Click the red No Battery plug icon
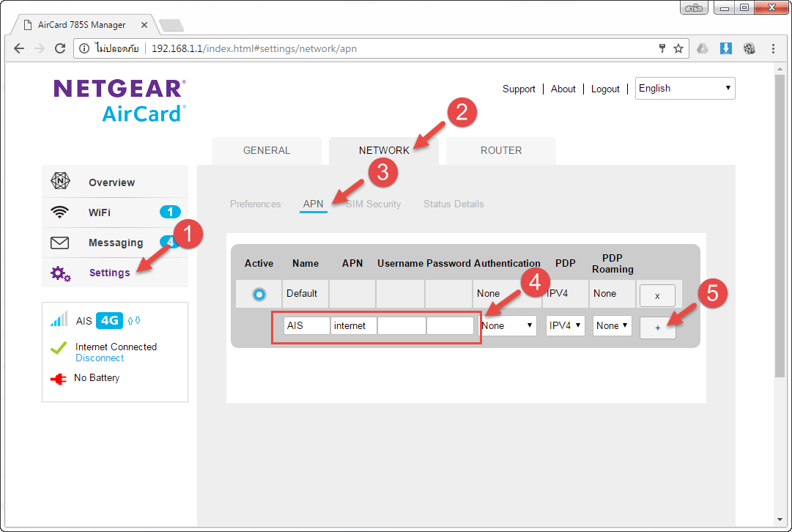The height and width of the screenshot is (532, 792). point(59,379)
